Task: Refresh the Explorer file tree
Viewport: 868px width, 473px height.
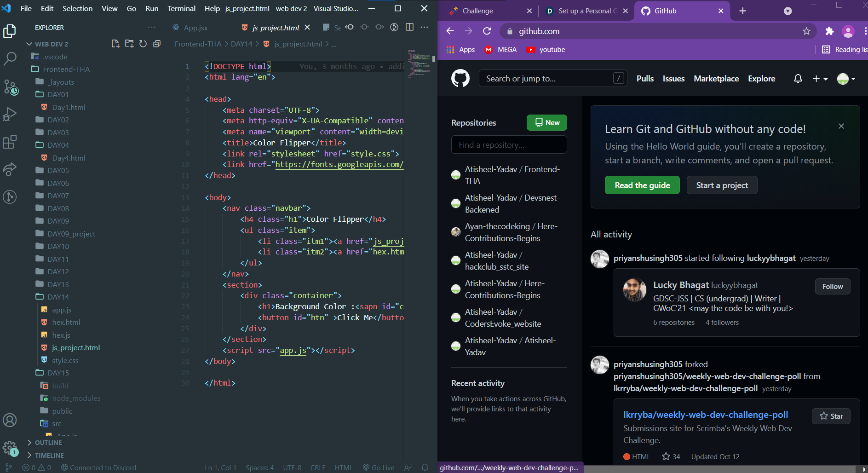Action: pos(143,44)
